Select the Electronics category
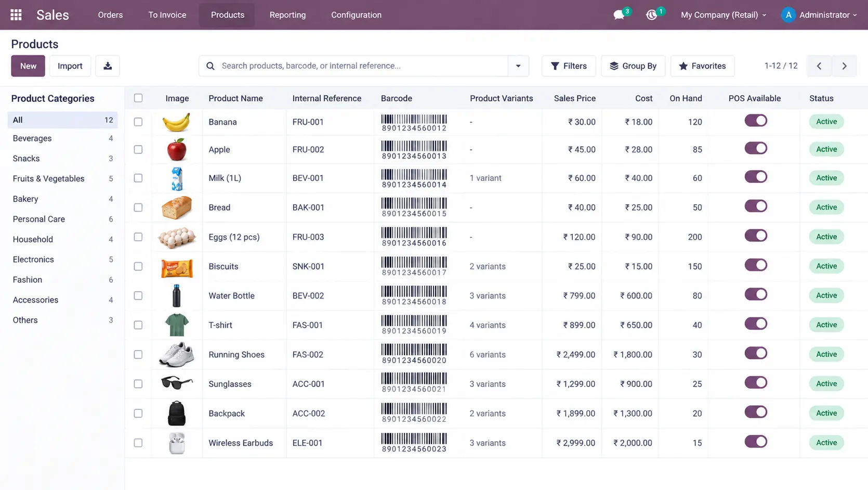This screenshot has width=868, height=490. [x=62, y=260]
